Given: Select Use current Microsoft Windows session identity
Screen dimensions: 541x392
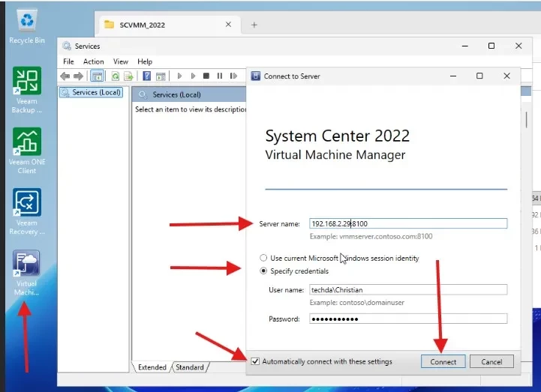Looking at the screenshot, I should click(x=263, y=258).
